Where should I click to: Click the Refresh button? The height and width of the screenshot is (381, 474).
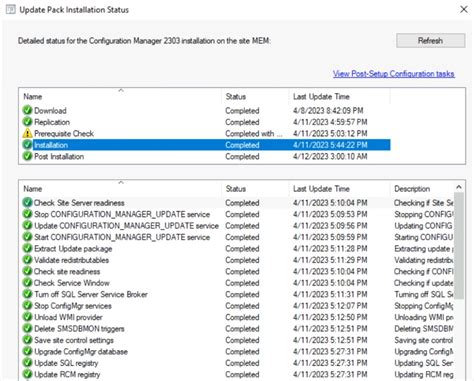430,41
